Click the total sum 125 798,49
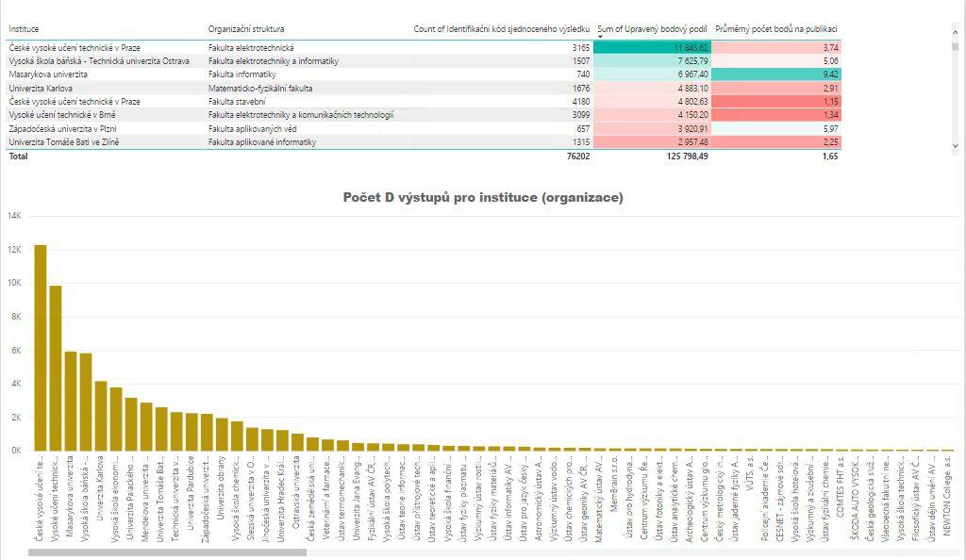This screenshot has height=560, width=966. 687,156
